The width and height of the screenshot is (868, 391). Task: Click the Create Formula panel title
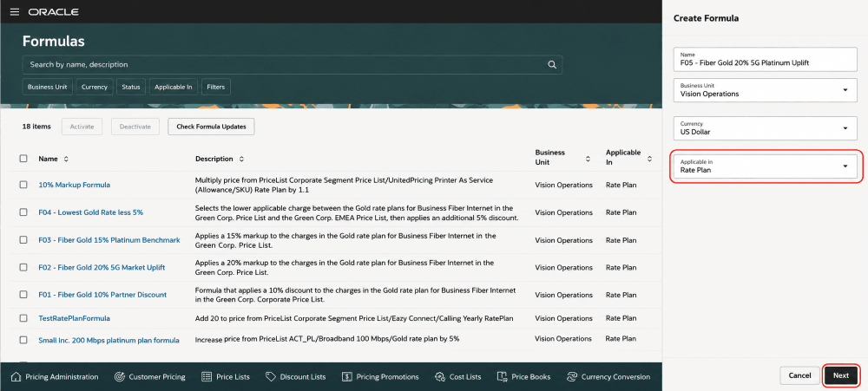[706, 18]
